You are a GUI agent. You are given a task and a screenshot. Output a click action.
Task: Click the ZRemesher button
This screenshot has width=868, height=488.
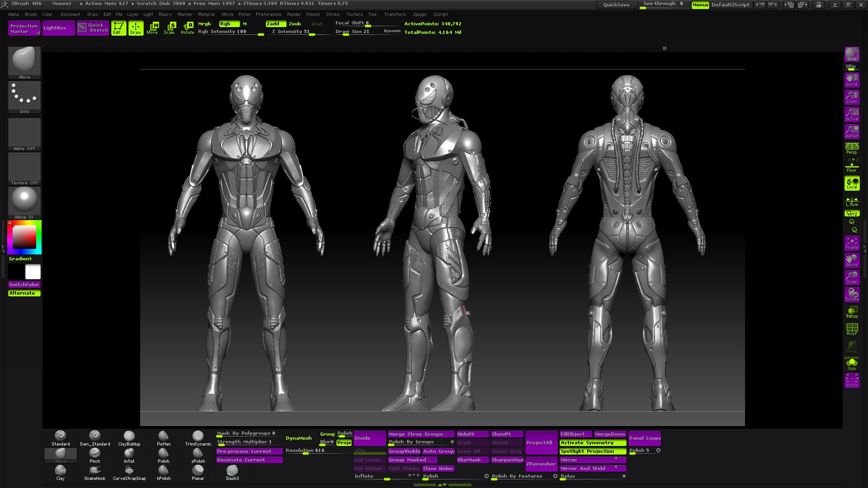tap(541, 464)
